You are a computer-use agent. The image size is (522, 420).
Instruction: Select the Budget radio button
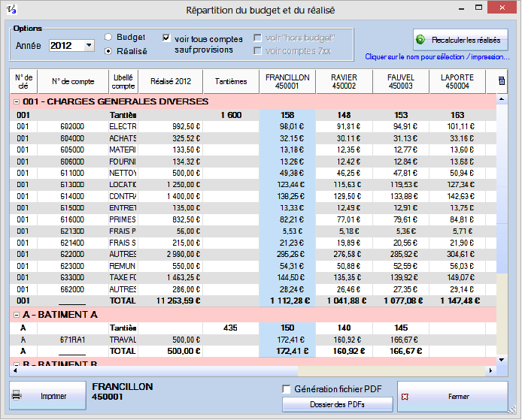[x=108, y=37]
